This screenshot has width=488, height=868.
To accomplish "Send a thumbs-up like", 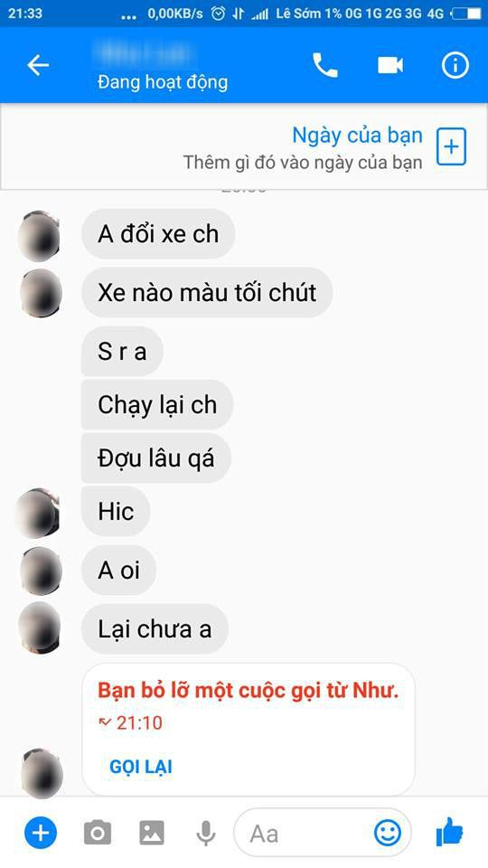I will 449,832.
